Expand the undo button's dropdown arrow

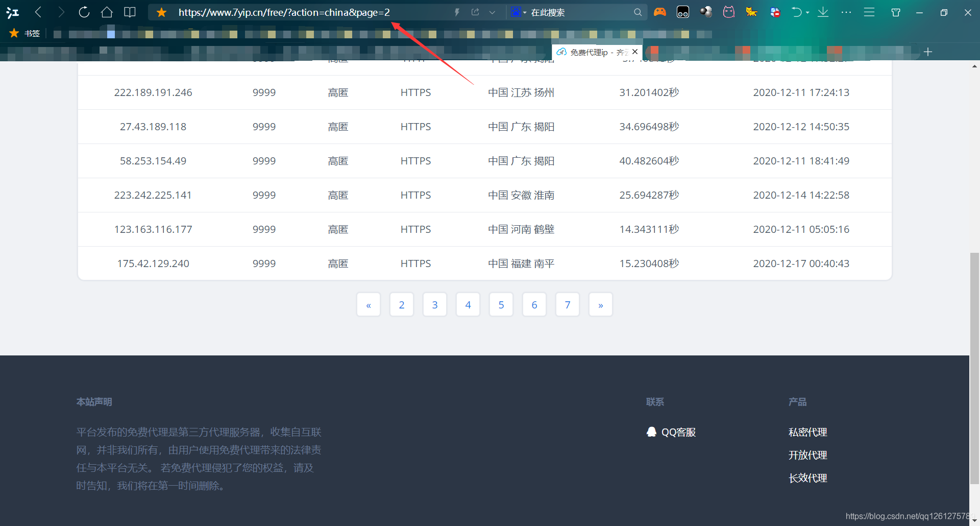coord(806,12)
